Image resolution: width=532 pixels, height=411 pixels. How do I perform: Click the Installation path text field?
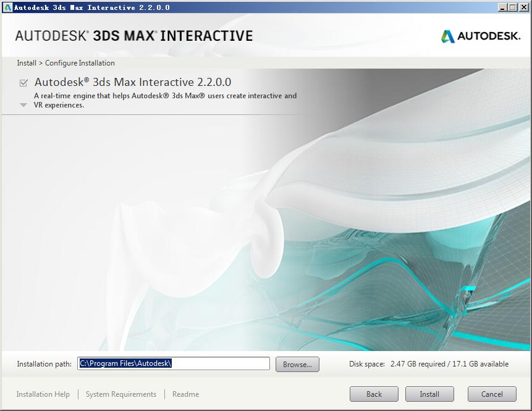(174, 363)
